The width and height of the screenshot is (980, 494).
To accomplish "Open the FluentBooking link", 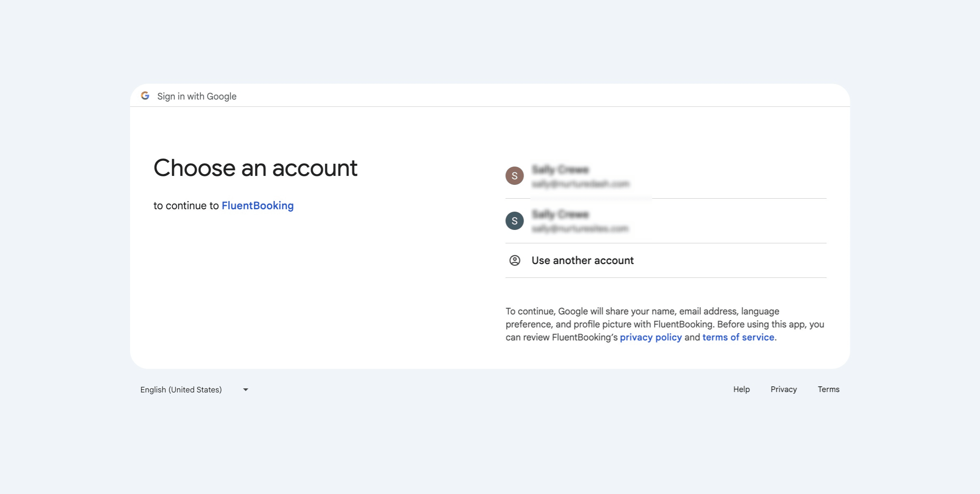I will (x=257, y=206).
